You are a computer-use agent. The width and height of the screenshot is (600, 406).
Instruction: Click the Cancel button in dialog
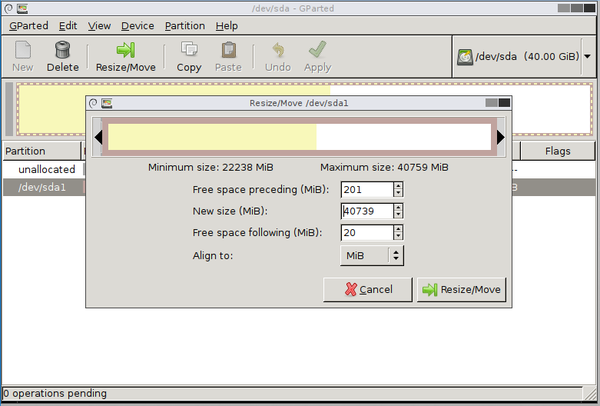(x=368, y=290)
